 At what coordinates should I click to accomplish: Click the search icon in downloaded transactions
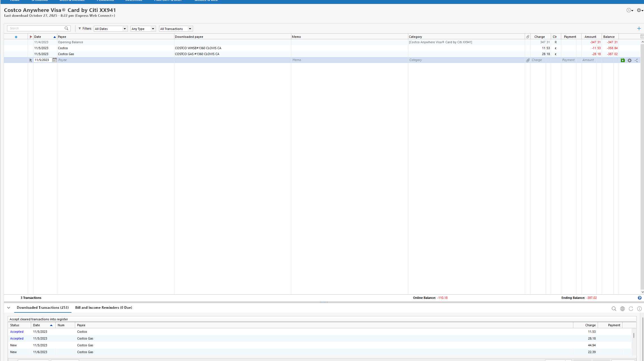coord(614,309)
